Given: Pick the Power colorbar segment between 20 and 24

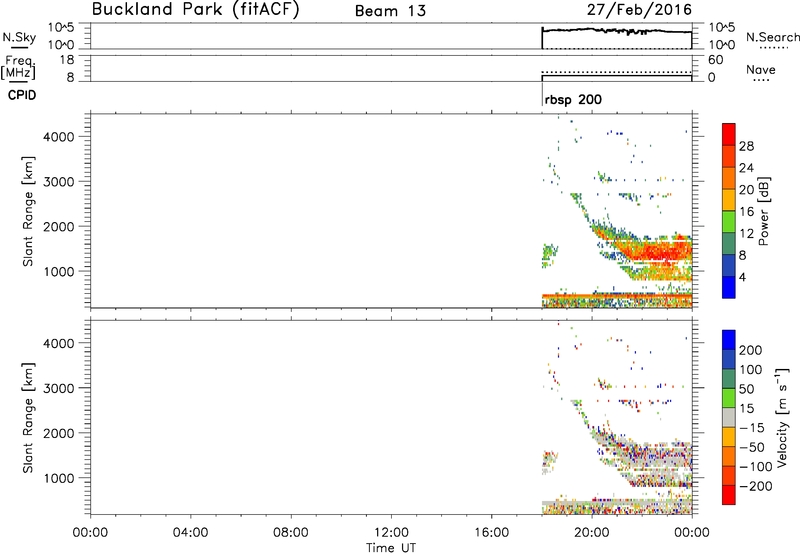Looking at the screenshot, I should point(729,178).
